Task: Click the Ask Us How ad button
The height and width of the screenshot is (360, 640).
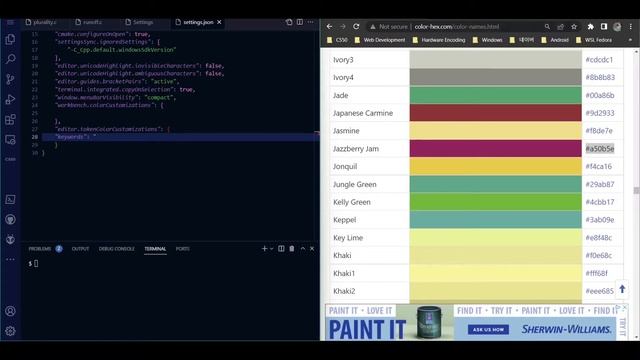Action: pyautogui.click(x=488, y=329)
